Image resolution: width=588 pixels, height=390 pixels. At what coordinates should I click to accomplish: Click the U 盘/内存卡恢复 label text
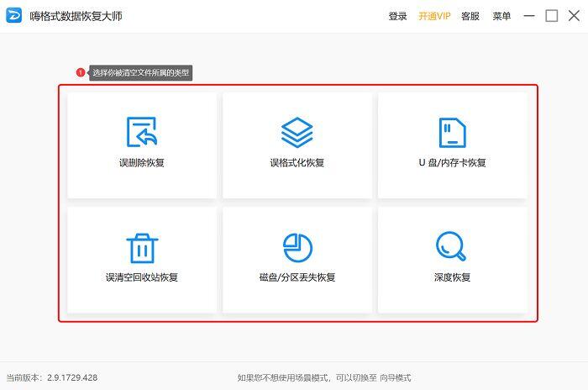pos(452,162)
